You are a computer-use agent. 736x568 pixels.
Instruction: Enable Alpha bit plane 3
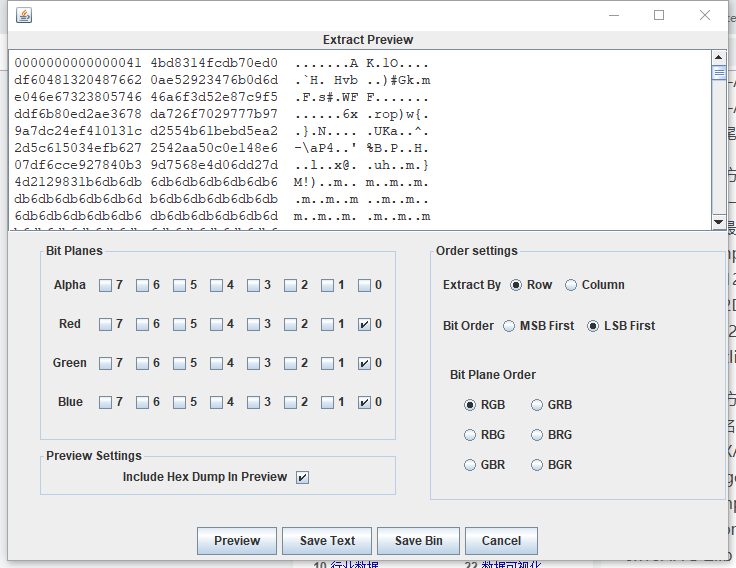click(253, 285)
